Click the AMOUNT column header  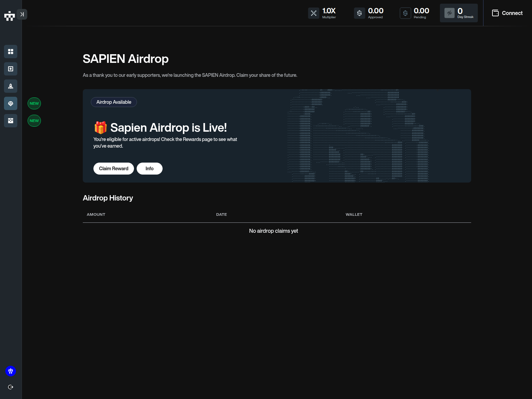96,214
